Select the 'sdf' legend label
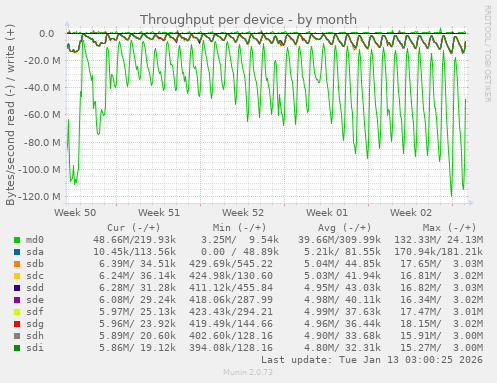This screenshot has width=497, height=383. pos(35,312)
